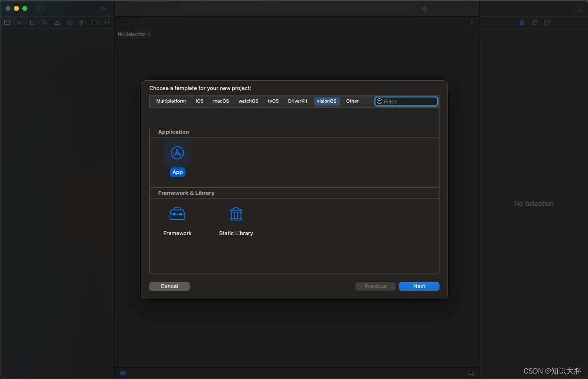Click the yellow minimize window button

[x=16, y=8]
